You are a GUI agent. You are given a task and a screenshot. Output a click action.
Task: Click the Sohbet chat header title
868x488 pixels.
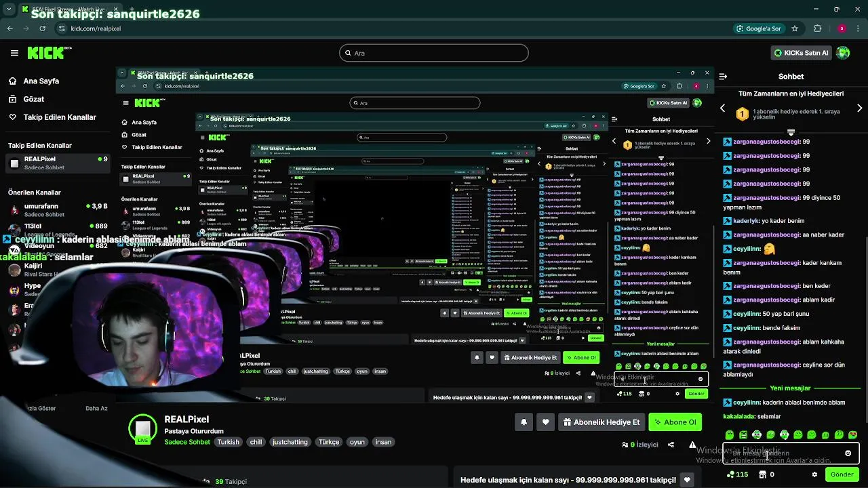coord(791,77)
